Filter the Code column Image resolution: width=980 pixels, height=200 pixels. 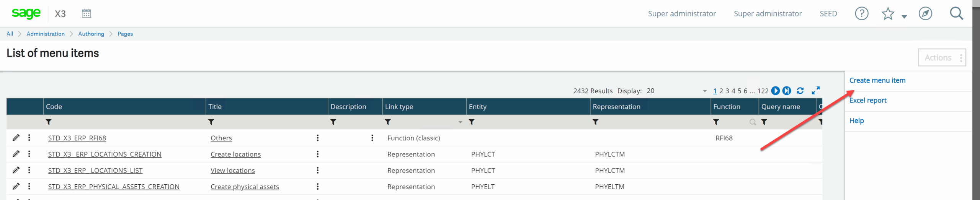point(49,122)
